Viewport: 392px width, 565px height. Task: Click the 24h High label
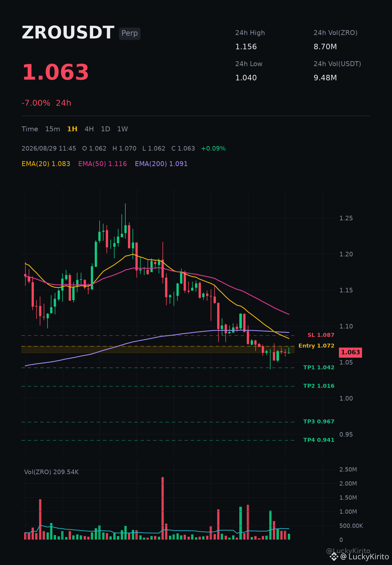(250, 33)
